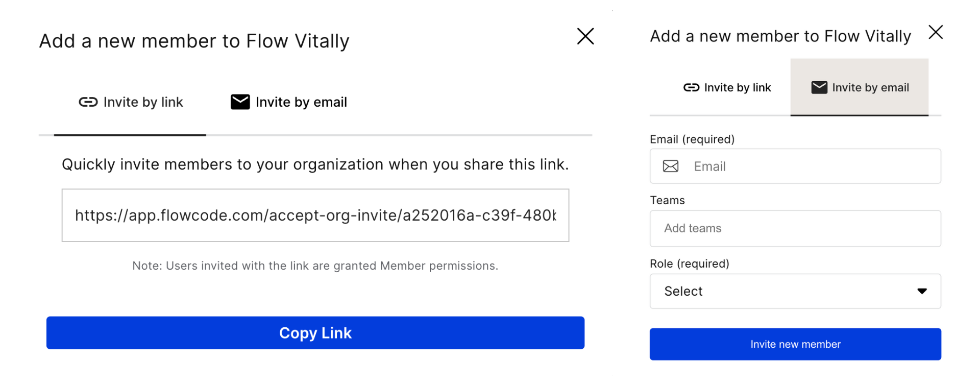Switch to 'Invite by link' above the email form

(x=727, y=87)
